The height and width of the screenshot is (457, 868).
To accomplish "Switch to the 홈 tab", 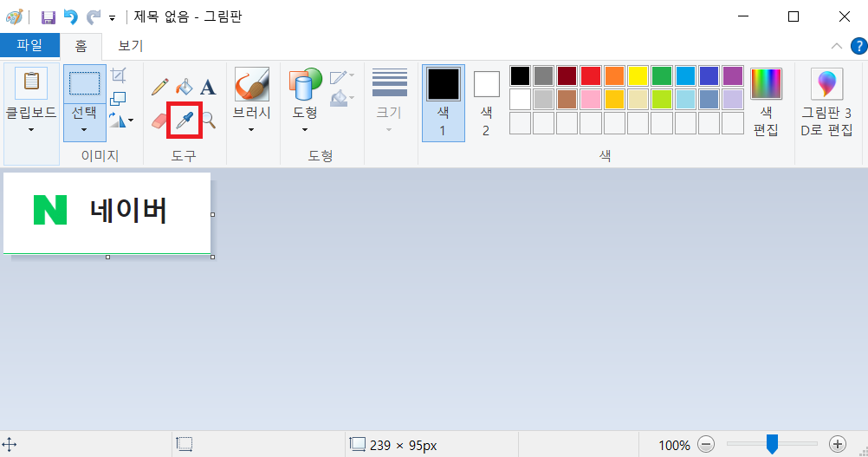I will pyautogui.click(x=81, y=46).
